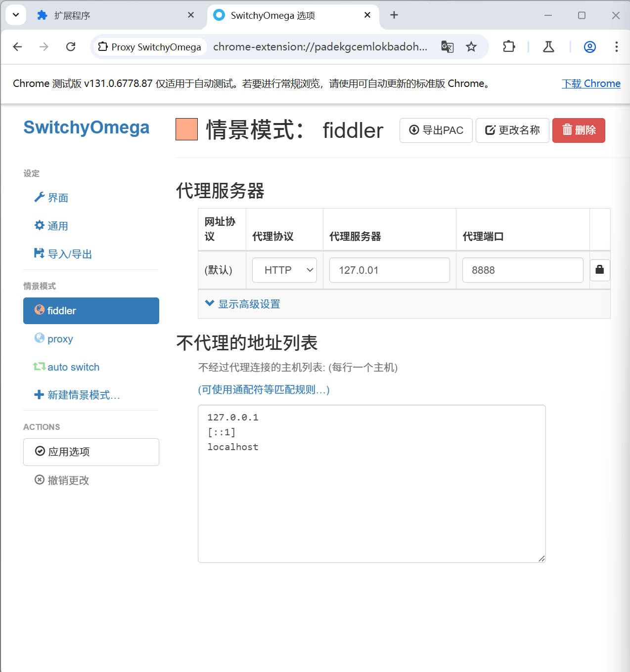Select the proxy profile in sidebar

[x=91, y=339]
